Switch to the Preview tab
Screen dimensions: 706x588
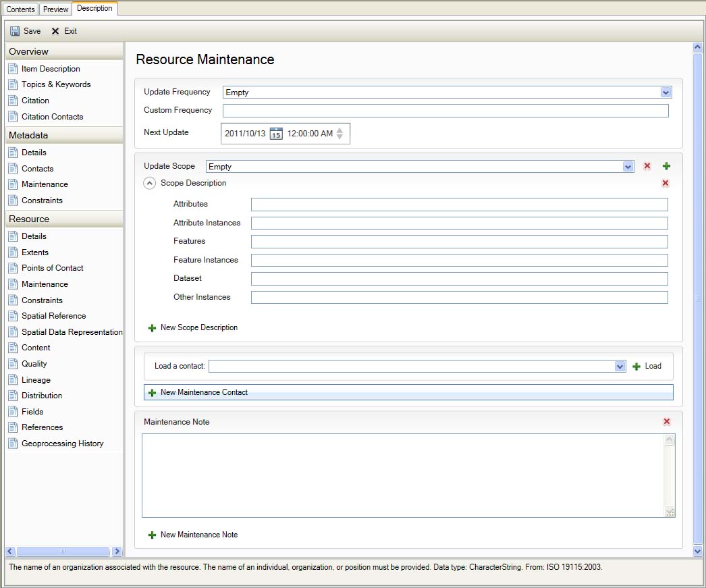click(x=56, y=9)
